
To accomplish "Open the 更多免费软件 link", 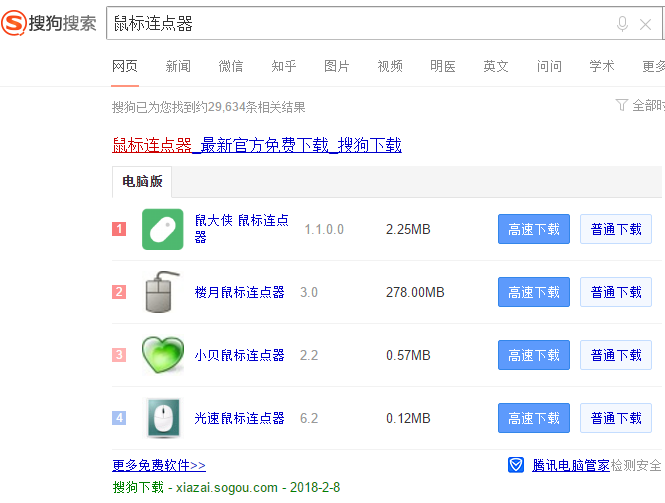I will [159, 465].
